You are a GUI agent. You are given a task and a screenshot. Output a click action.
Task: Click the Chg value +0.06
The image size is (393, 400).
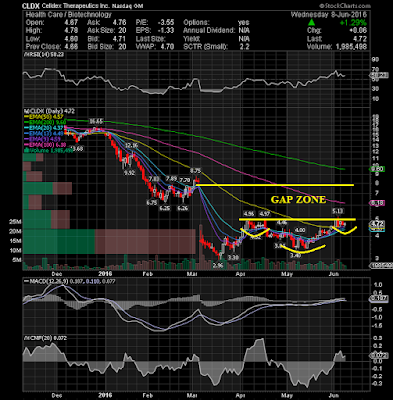tap(358, 31)
